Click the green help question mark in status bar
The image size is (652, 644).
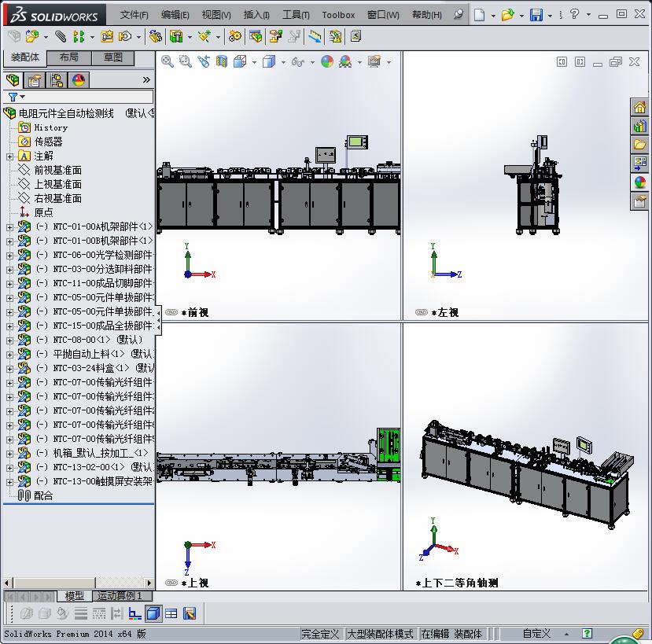pos(587,634)
